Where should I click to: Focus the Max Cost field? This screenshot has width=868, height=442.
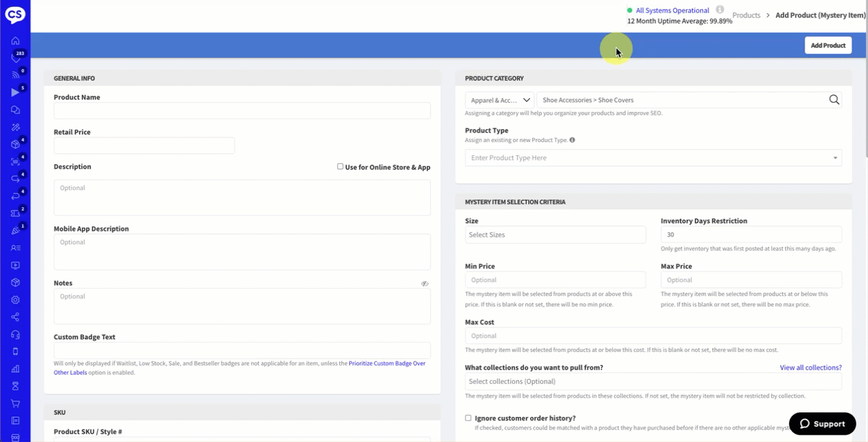[x=653, y=335]
